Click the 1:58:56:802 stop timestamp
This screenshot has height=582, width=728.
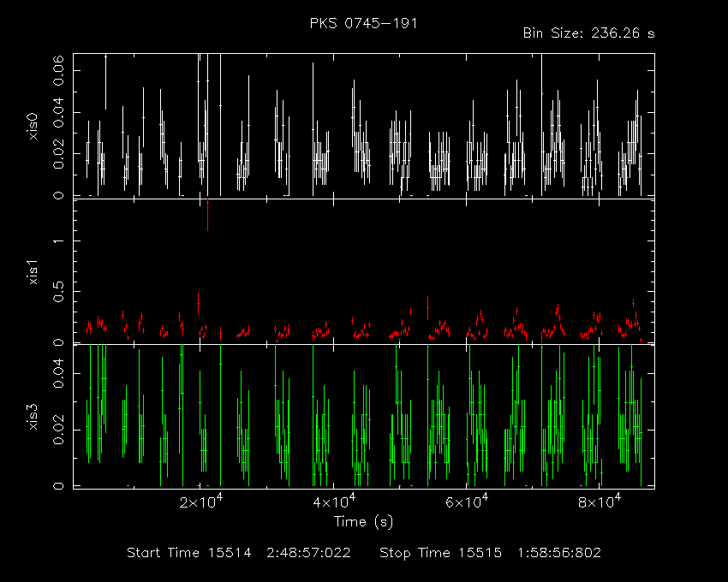[x=559, y=553]
